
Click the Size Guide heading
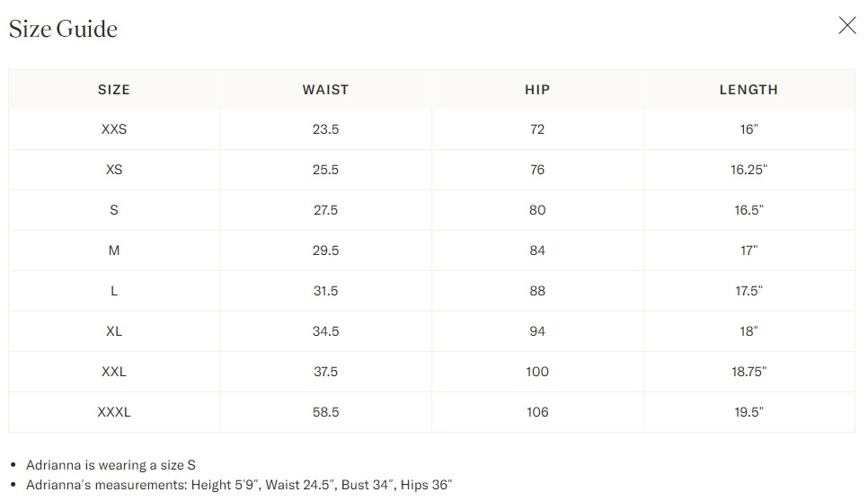[x=63, y=29]
